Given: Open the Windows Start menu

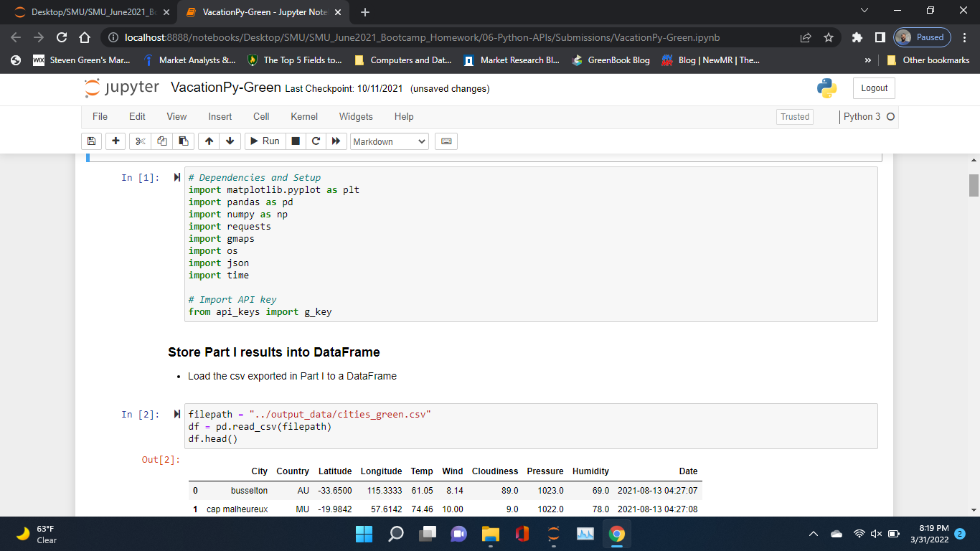Looking at the screenshot, I should pyautogui.click(x=364, y=534).
